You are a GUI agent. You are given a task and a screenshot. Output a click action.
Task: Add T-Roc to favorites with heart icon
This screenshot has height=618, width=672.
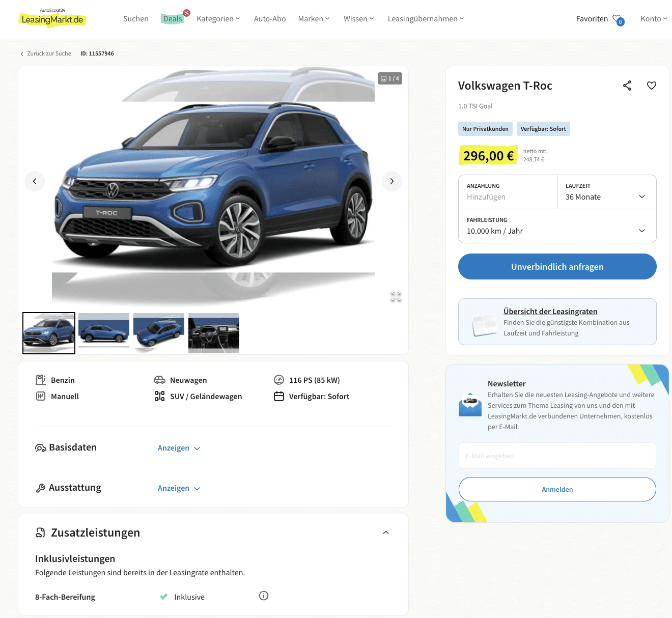click(x=652, y=86)
